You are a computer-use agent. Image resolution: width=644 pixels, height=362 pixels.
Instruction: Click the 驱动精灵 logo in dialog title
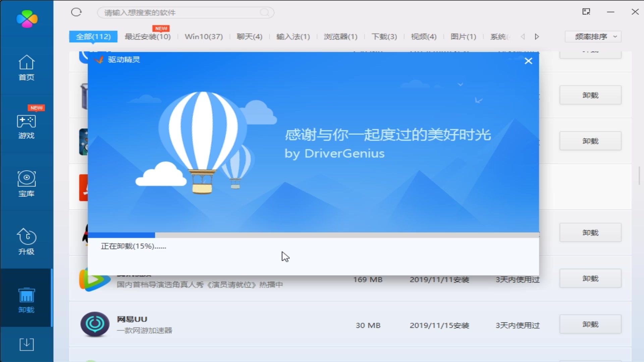click(x=99, y=60)
